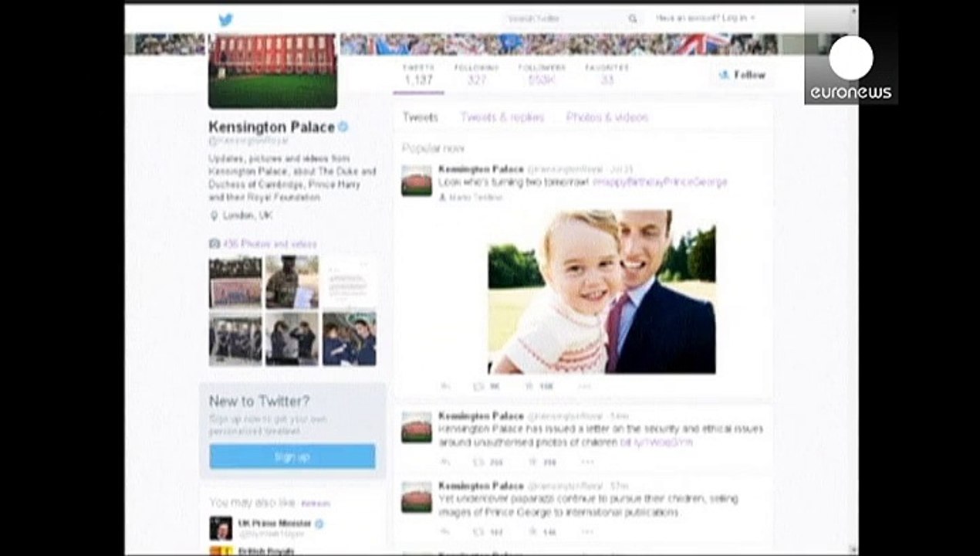Switch to the Photos & videos tab
Image resolution: width=980 pixels, height=556 pixels.
607,117
